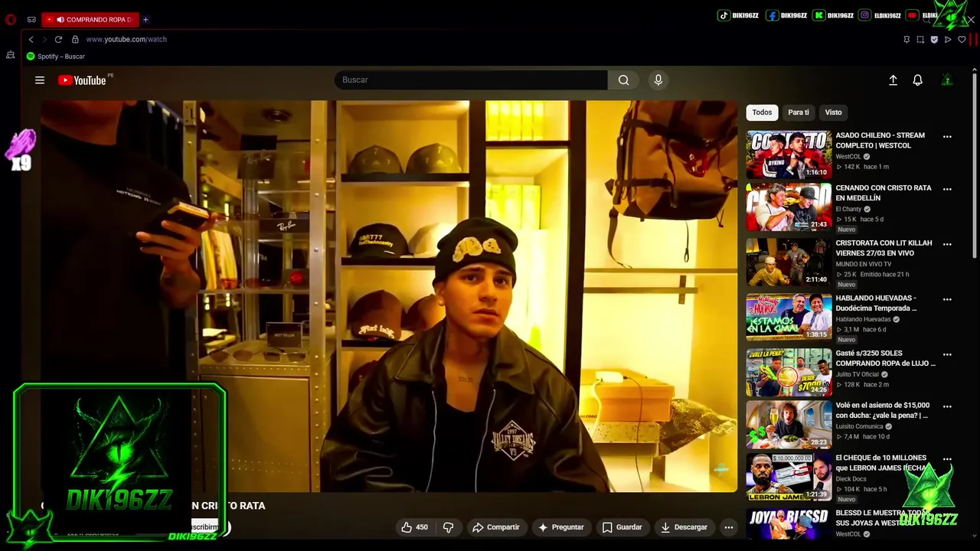
Task: Open options for CRISTORATA CON LIT KILLAH
Action: tap(947, 244)
